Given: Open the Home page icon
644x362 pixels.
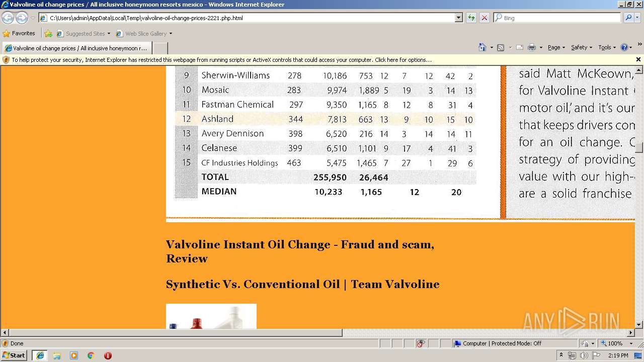Looking at the screenshot, I should [482, 47].
